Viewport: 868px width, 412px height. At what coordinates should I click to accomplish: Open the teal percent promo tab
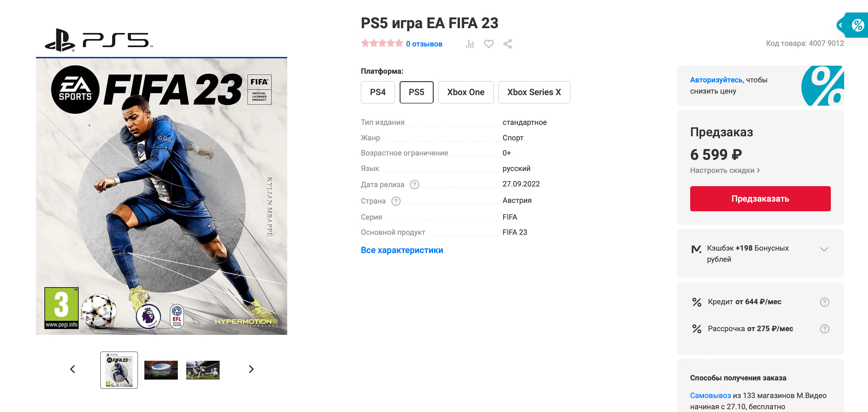pos(853,25)
